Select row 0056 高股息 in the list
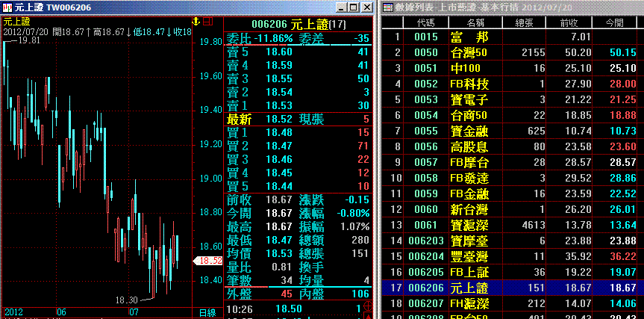This screenshot has height=319, width=644. click(513, 146)
